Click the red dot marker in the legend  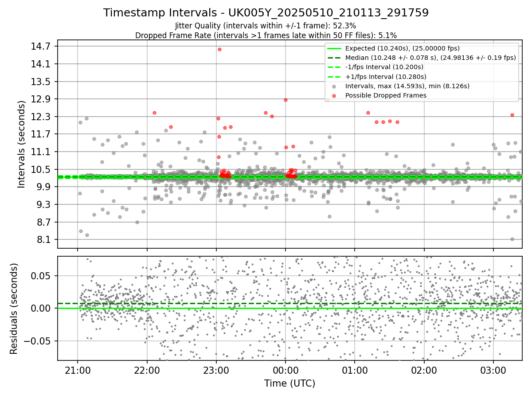(x=334, y=95)
